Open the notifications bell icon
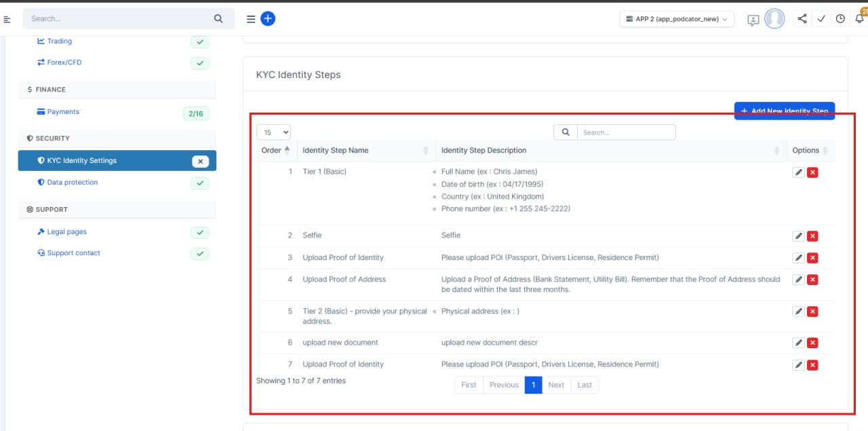Screen dimensions: 868x431 pyautogui.click(x=859, y=19)
